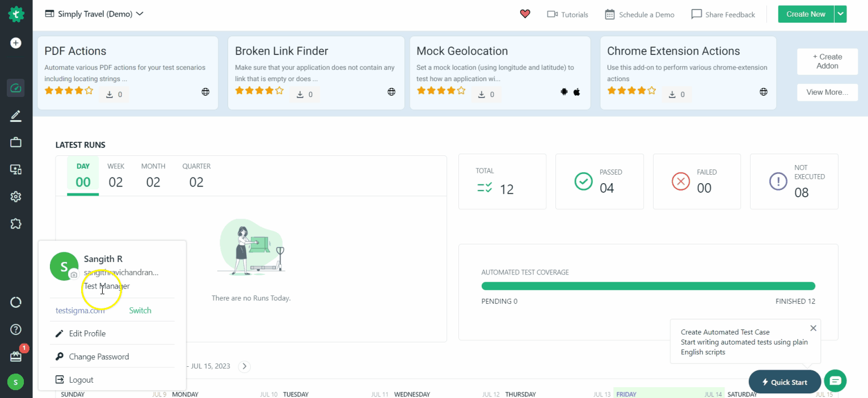Click the Testsigma logo icon

[16, 14]
